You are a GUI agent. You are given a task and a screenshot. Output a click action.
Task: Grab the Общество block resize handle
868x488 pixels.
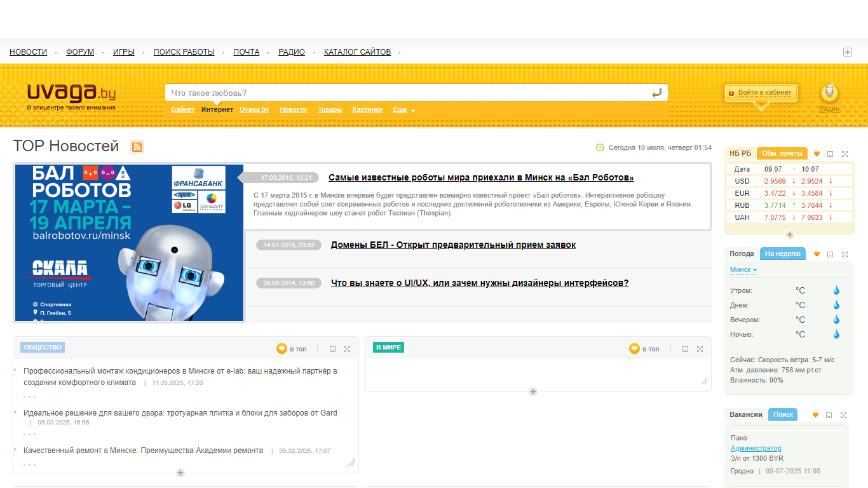coord(351,463)
